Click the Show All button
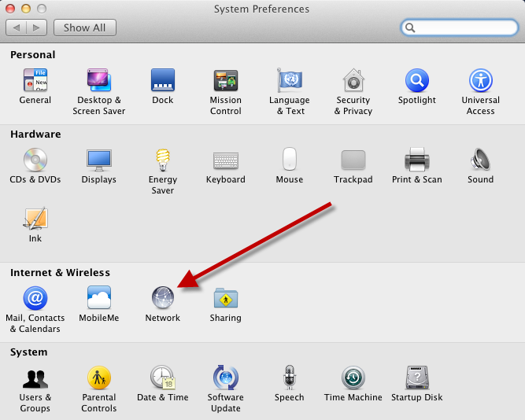This screenshot has width=525, height=420. 85,28
